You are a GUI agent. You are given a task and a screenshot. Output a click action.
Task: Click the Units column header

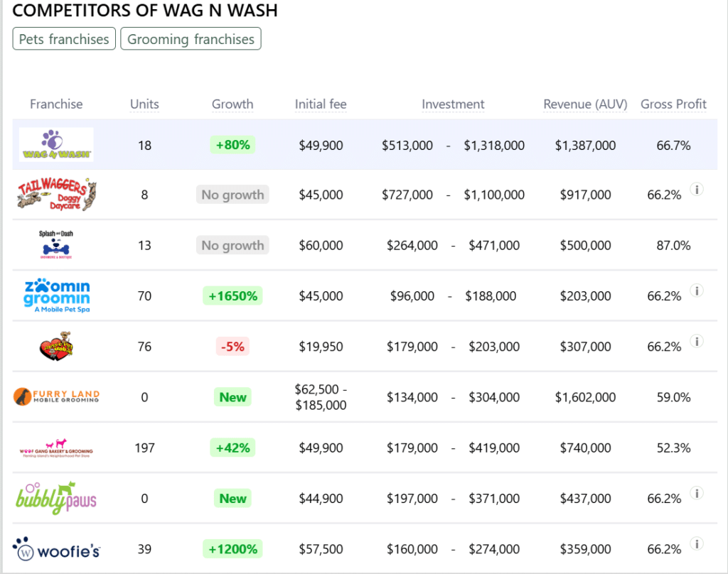(x=144, y=104)
